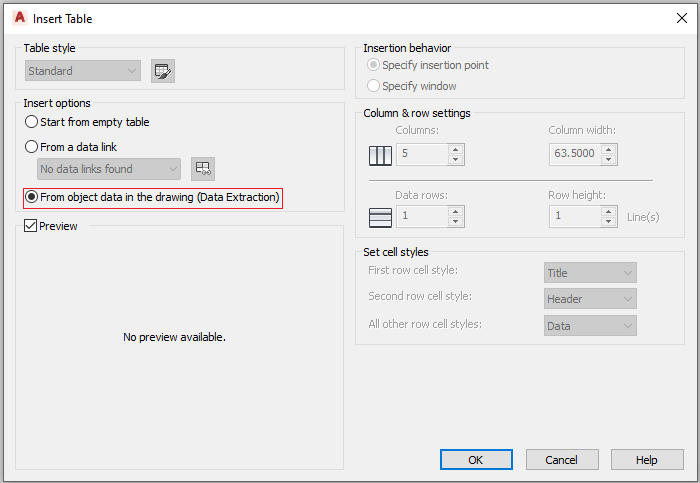Choose Specify window insertion behavior

[412, 86]
